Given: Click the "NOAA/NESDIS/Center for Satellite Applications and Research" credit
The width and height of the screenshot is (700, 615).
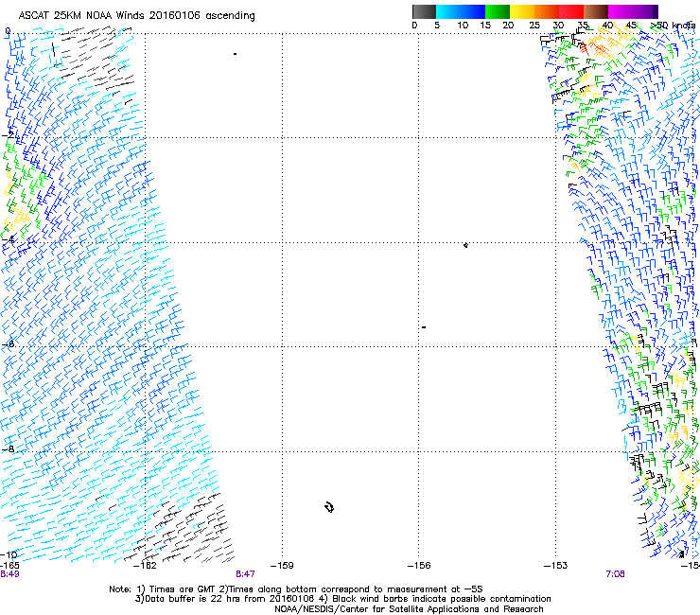Looking at the screenshot, I should 409,609.
